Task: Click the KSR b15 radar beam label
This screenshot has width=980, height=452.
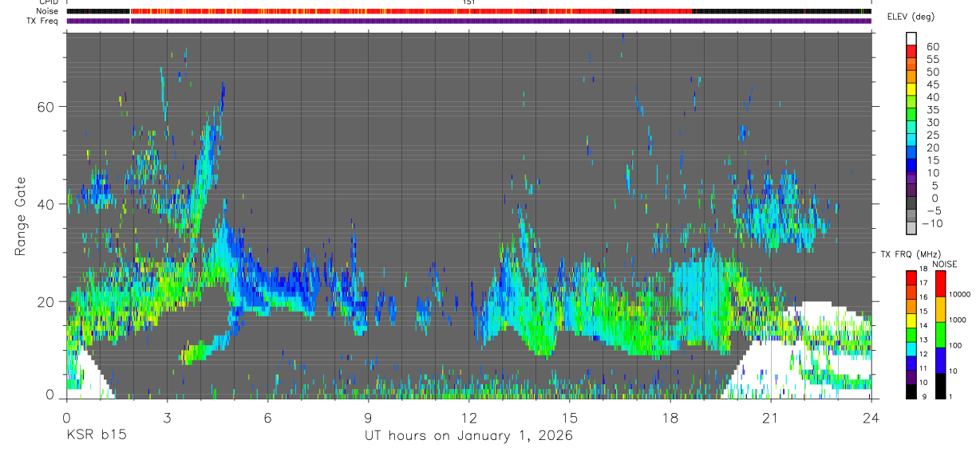Action: point(96,435)
